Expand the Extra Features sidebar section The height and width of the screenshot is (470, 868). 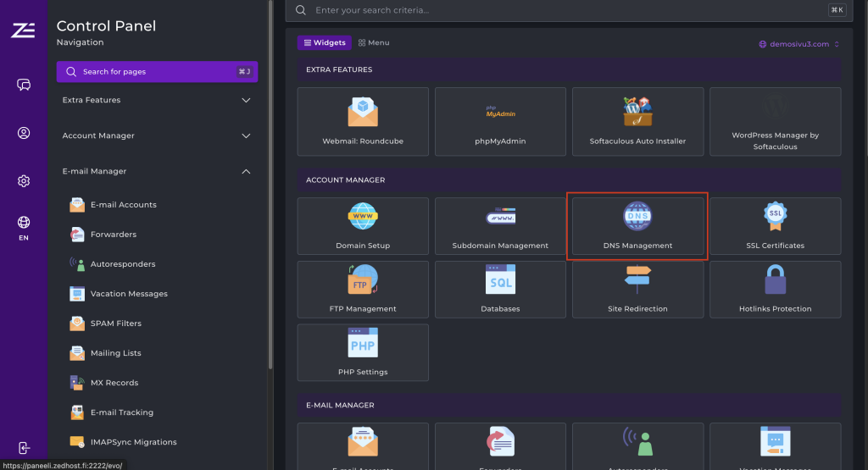[157, 100]
